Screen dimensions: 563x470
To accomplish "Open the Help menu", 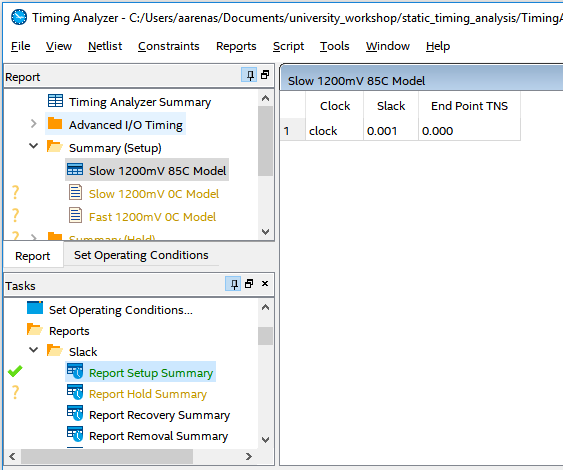I will (438, 46).
